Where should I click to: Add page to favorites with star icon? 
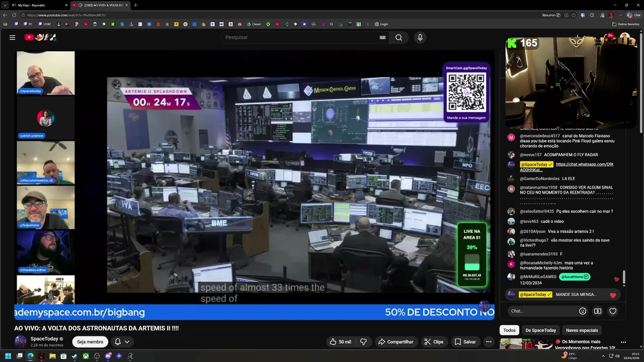[x=573, y=15]
